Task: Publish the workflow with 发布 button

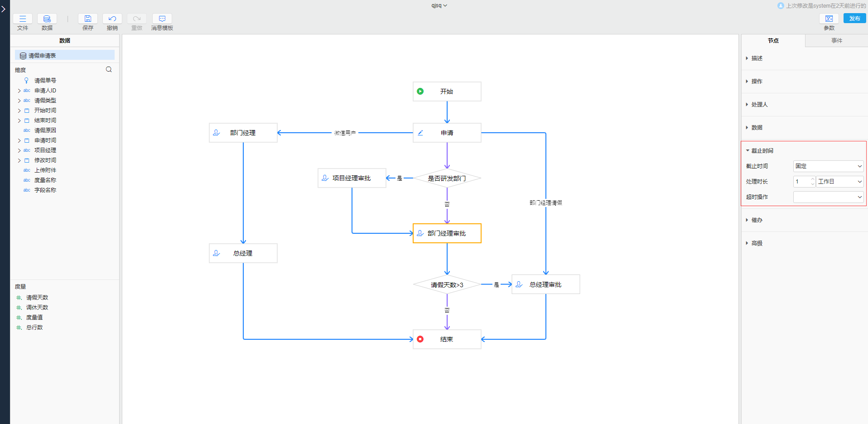Action: point(854,19)
